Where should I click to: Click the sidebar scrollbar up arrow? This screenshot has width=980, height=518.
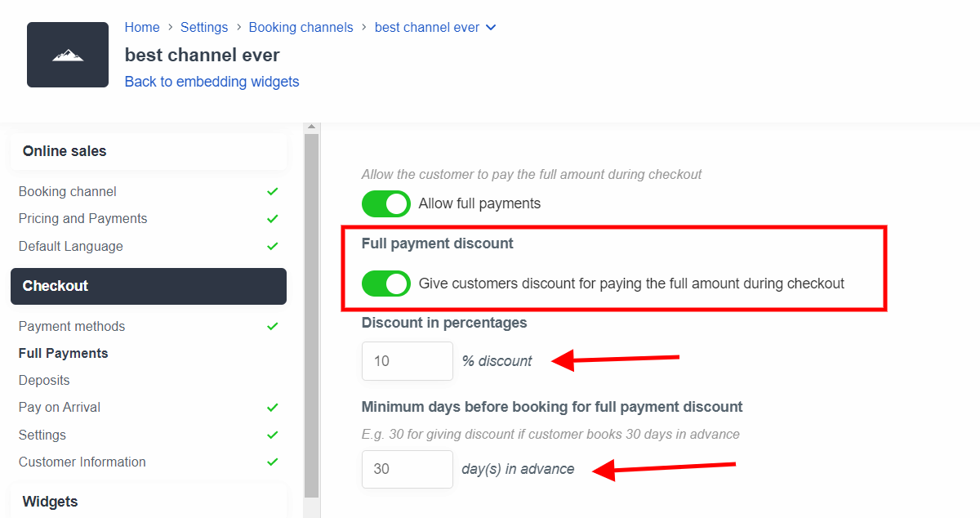311,127
